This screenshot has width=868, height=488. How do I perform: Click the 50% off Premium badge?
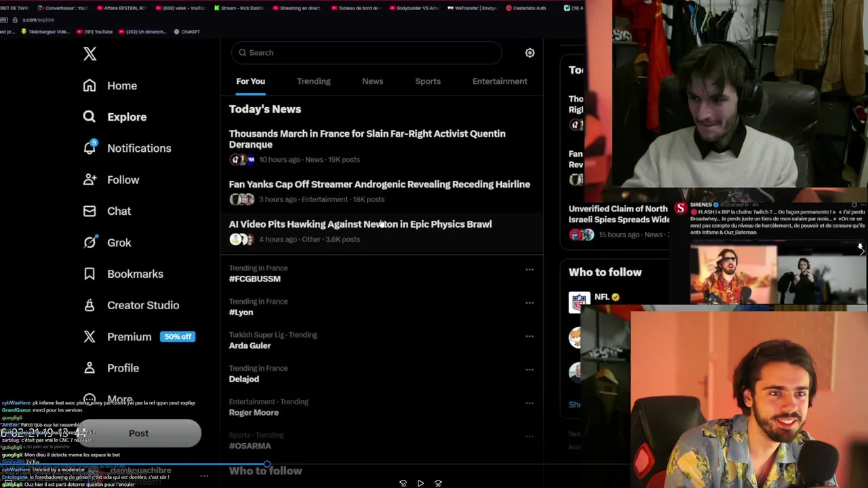[178, 337]
